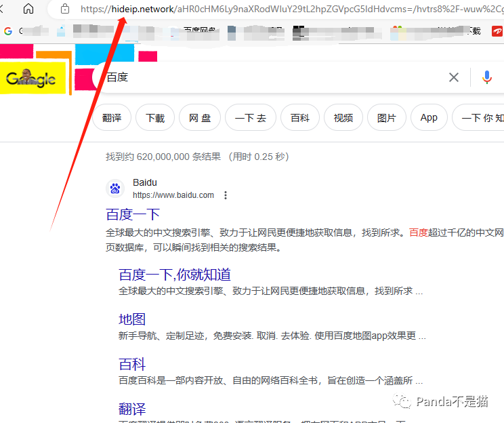Open the red bookmark icon at far right

click(497, 31)
